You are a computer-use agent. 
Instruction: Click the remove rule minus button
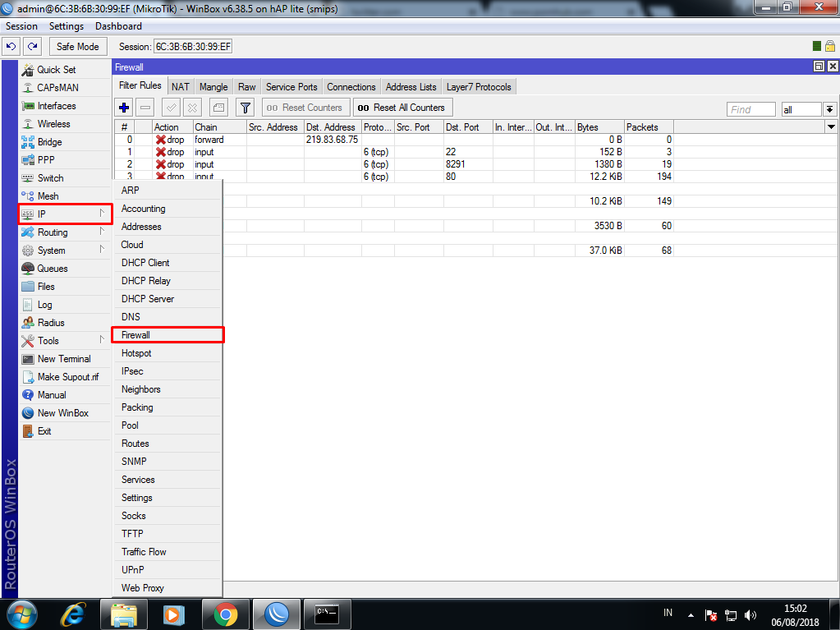145,108
